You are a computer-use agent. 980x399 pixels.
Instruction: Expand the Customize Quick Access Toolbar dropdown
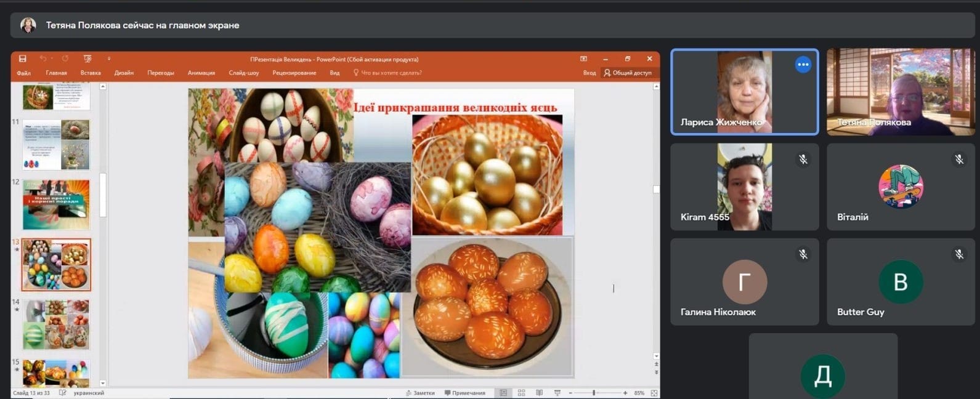tap(109, 59)
